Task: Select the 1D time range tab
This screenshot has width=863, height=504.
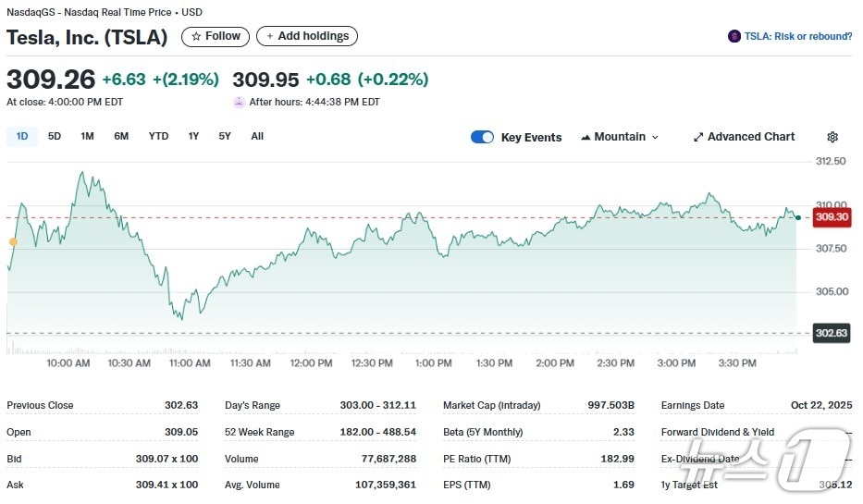Action: 22,136
